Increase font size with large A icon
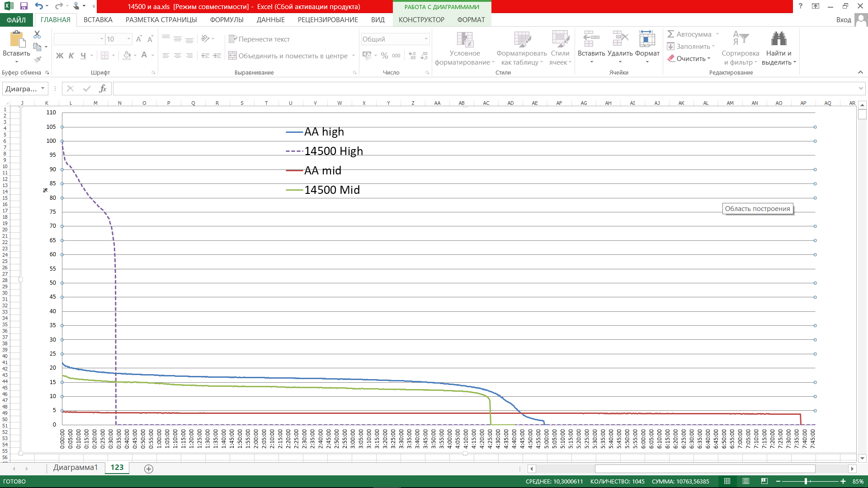Image resolution: width=868 pixels, height=488 pixels. coord(139,39)
